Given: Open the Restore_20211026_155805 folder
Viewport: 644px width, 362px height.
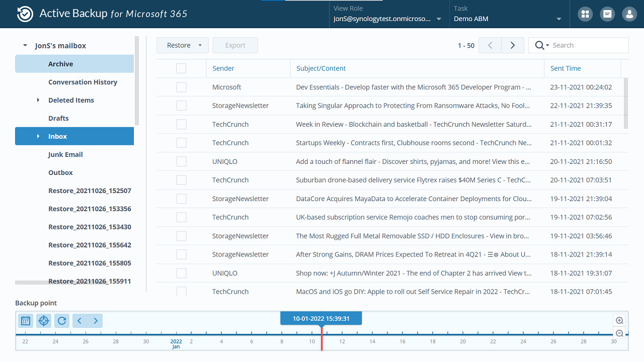Looking at the screenshot, I should point(74,263).
